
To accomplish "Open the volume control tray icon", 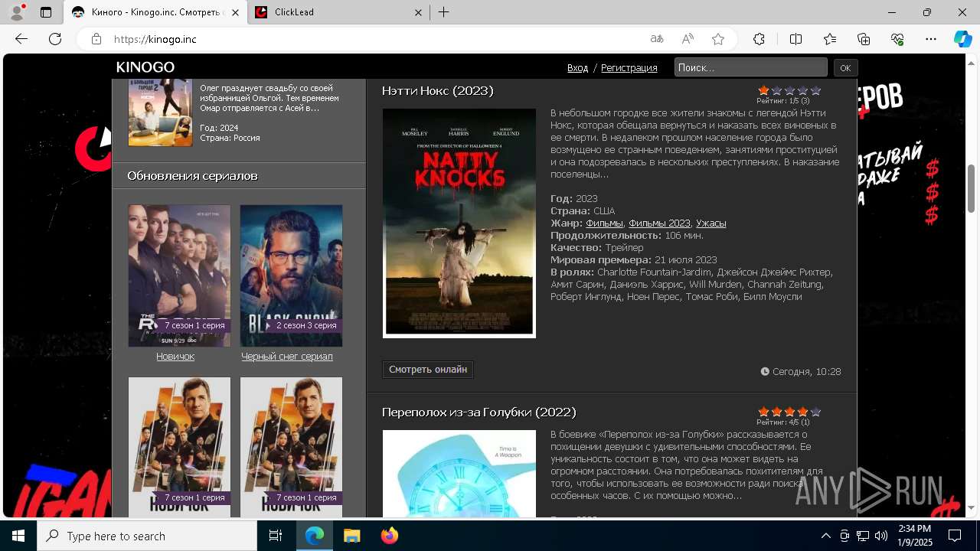I will click(881, 536).
